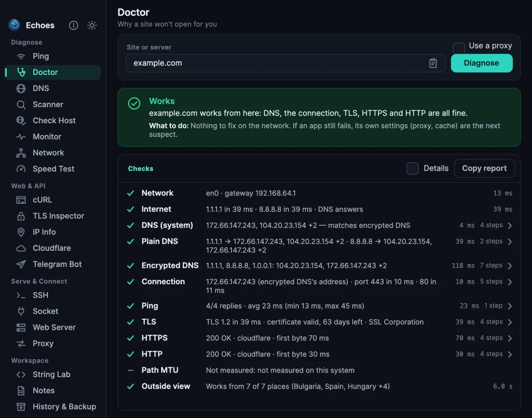Paste from clipboard icon in site field
Viewport: 532px width, 418px height.
pyautogui.click(x=433, y=63)
